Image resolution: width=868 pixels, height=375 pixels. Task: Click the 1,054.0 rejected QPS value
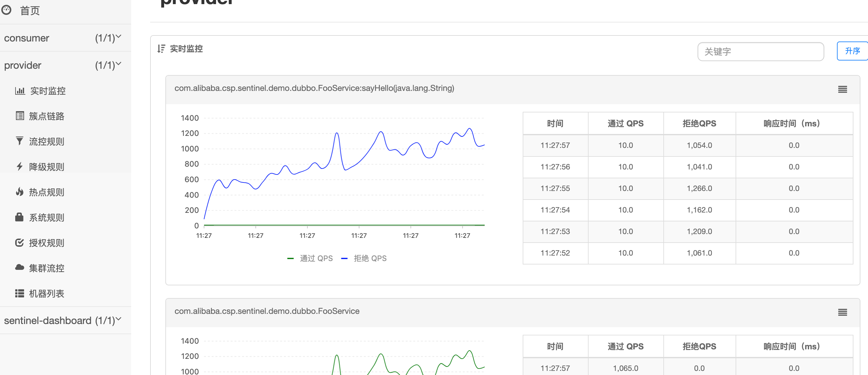pos(699,146)
